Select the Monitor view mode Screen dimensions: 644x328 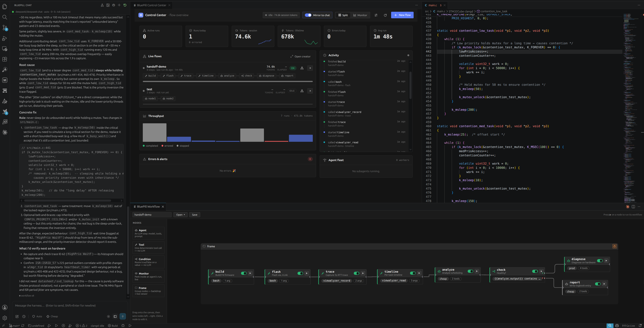coord(360,15)
